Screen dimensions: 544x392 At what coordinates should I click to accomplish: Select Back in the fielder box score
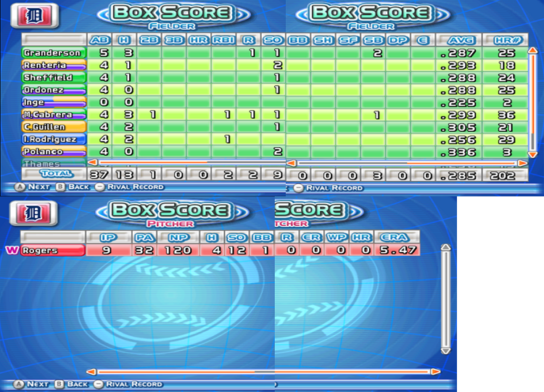73,187
